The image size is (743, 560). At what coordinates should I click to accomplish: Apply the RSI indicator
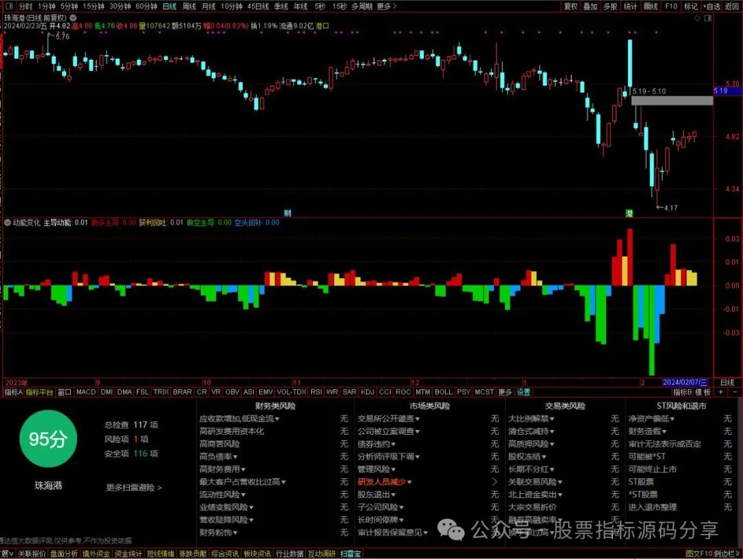point(316,392)
